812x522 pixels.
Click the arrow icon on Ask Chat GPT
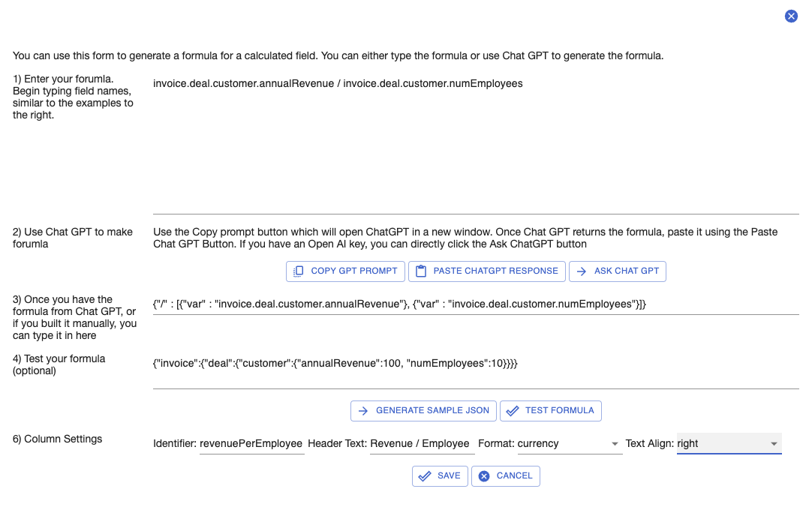[x=582, y=271]
